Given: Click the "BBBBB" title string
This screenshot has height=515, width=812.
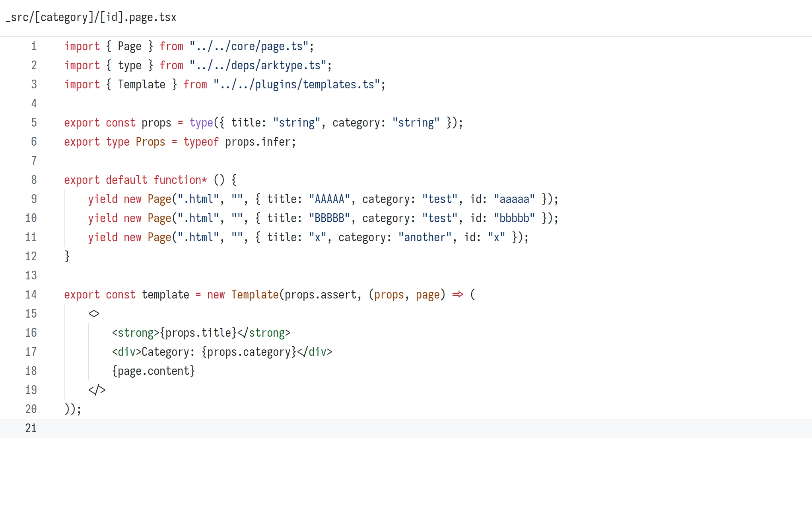Looking at the screenshot, I should tap(329, 218).
